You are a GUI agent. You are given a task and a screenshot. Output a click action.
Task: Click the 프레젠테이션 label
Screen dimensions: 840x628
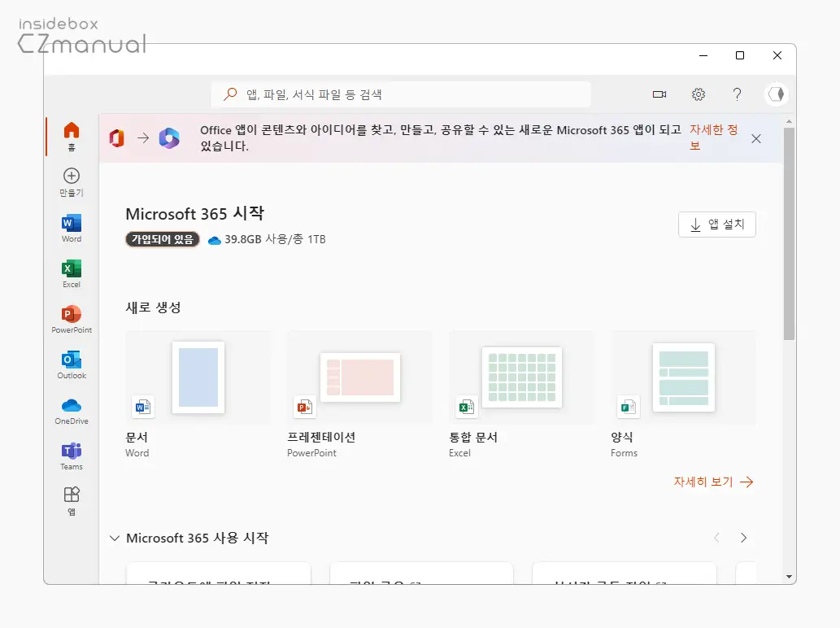[x=321, y=438]
